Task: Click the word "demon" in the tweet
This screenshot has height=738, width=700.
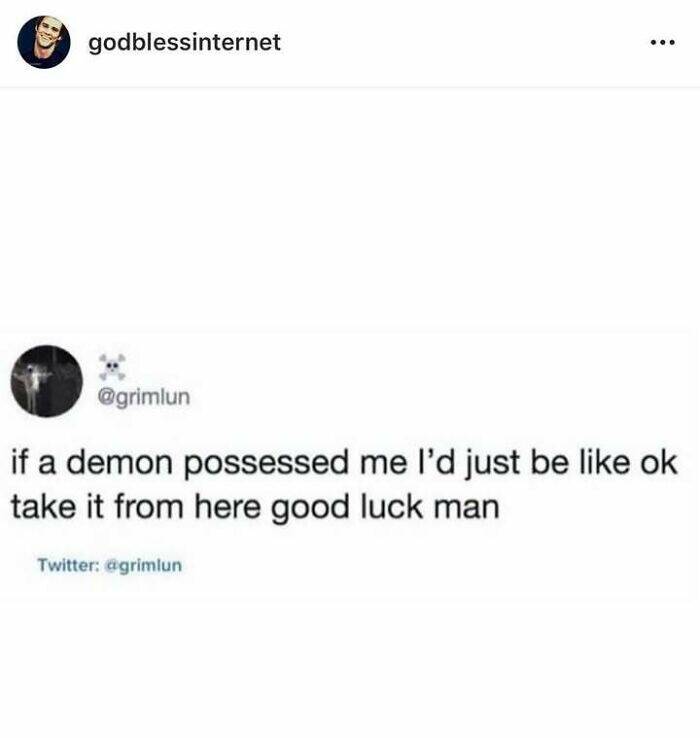Action: (x=120, y=463)
